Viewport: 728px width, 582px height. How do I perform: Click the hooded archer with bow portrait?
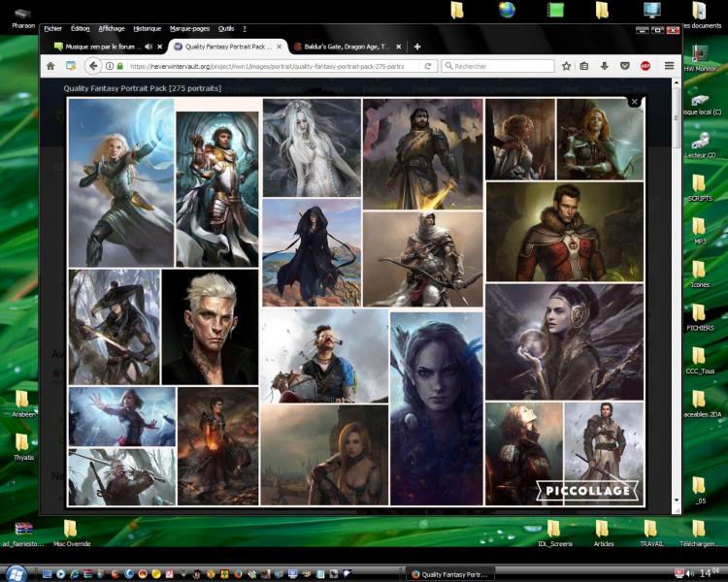[x=422, y=259]
